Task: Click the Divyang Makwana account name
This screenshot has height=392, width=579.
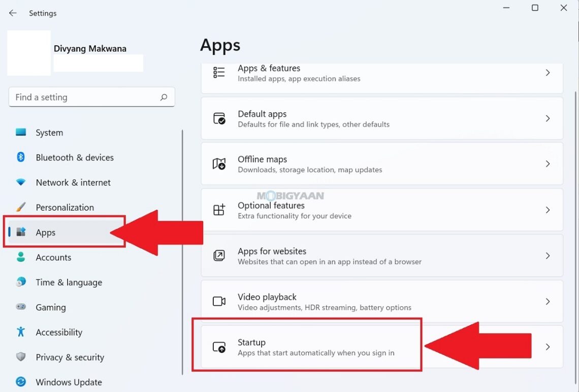Action: pyautogui.click(x=90, y=48)
